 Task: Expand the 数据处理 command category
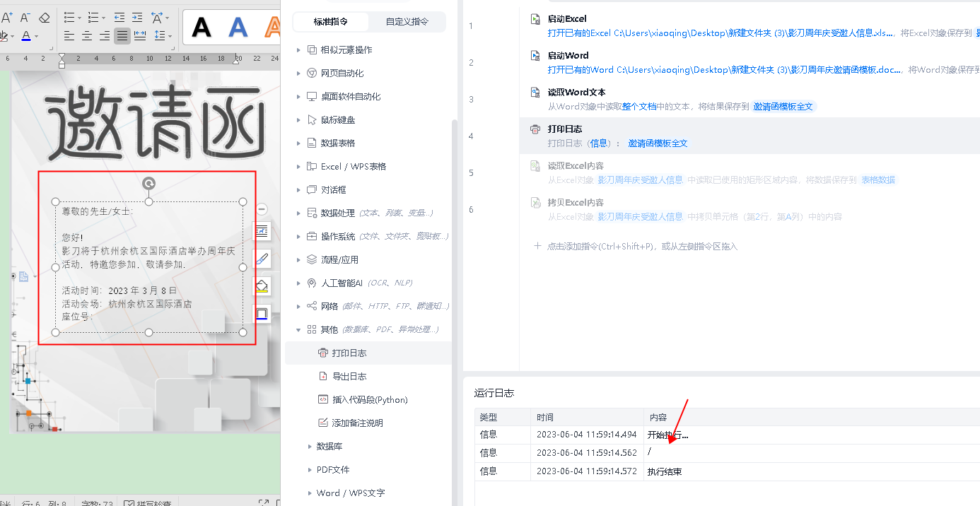tap(300, 213)
